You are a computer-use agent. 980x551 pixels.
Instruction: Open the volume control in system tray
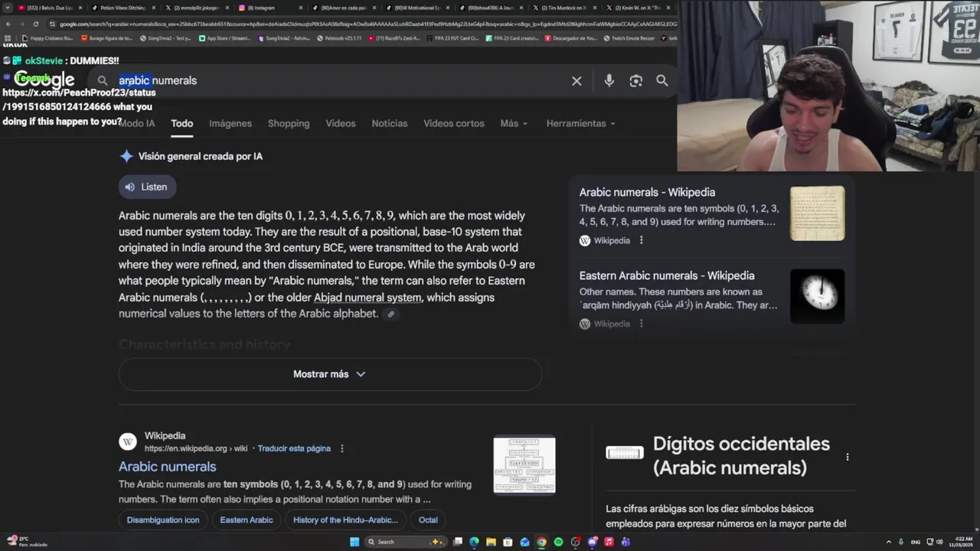(939, 542)
